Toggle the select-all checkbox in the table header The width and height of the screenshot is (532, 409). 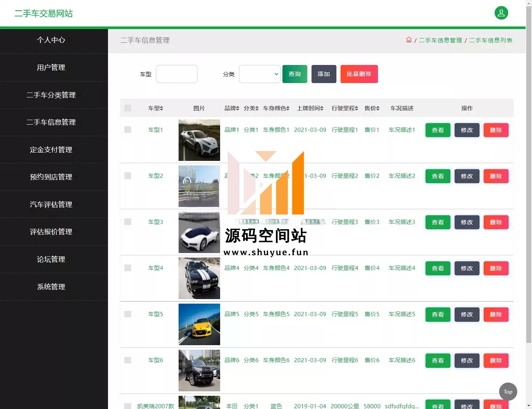128,108
